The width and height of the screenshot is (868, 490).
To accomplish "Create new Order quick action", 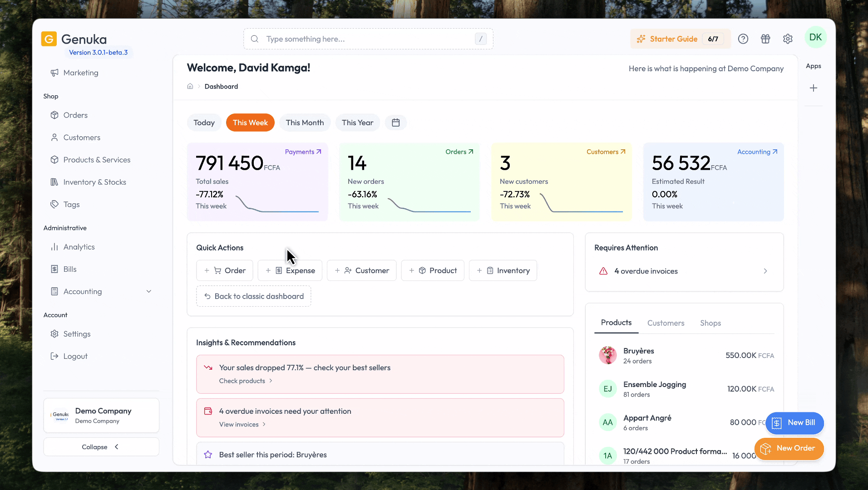I will tap(225, 270).
